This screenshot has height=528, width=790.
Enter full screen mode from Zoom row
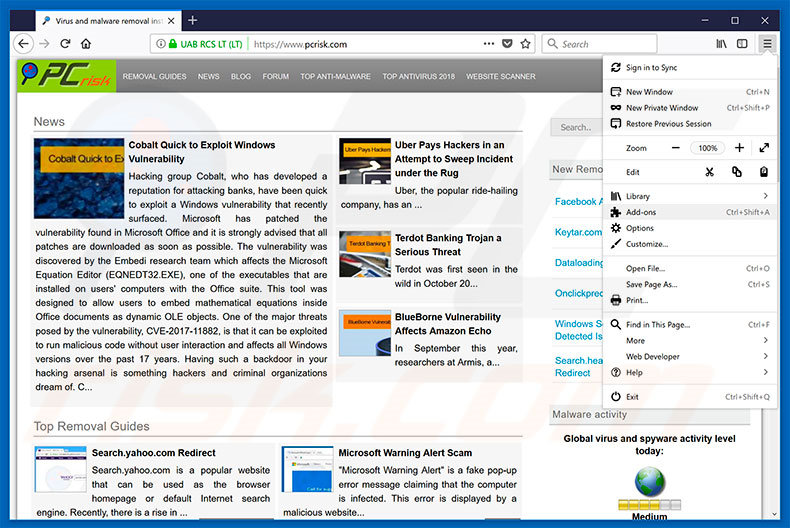click(764, 148)
